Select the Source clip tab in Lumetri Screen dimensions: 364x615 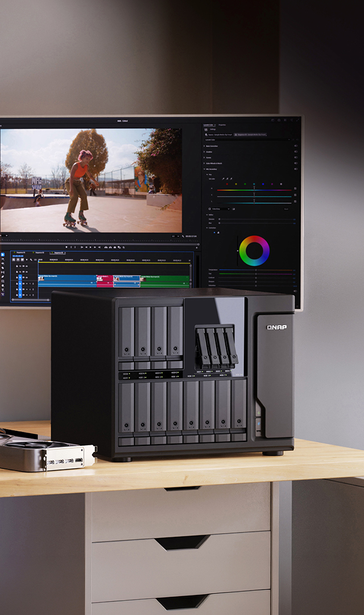(x=218, y=134)
